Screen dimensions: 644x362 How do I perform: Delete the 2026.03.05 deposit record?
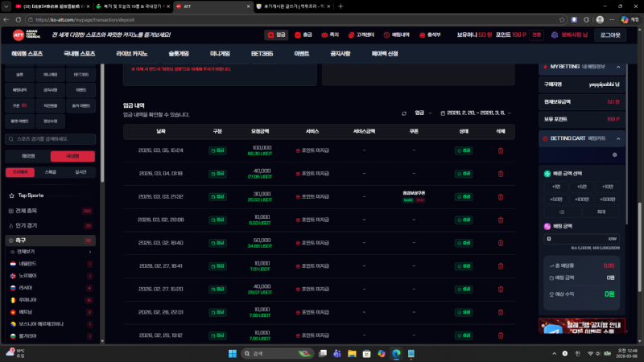coord(501,150)
